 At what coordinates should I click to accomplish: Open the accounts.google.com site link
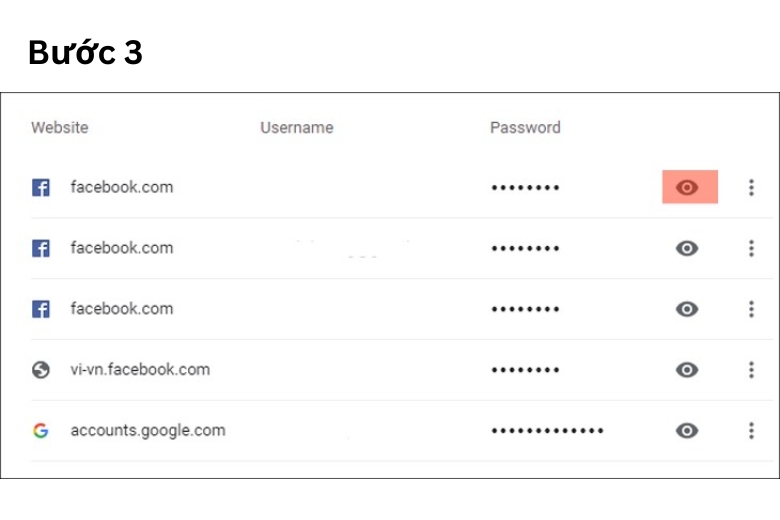tap(147, 430)
